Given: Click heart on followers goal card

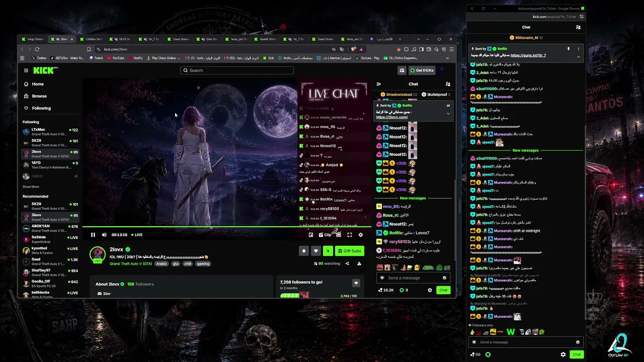Looking at the screenshot, I should tap(356, 283).
